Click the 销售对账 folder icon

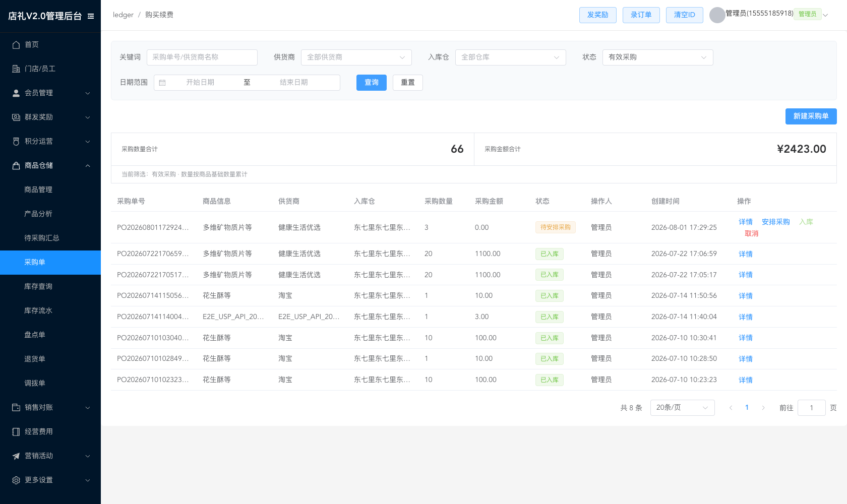coord(16,407)
